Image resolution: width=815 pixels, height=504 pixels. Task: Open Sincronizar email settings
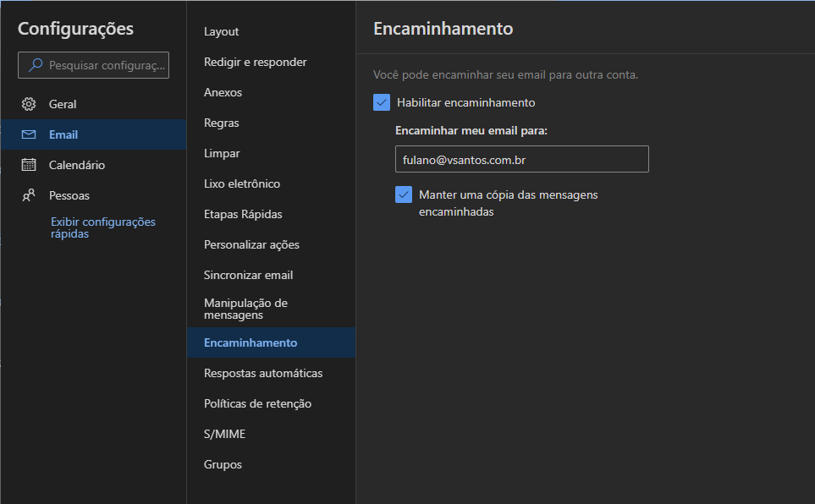coord(248,275)
